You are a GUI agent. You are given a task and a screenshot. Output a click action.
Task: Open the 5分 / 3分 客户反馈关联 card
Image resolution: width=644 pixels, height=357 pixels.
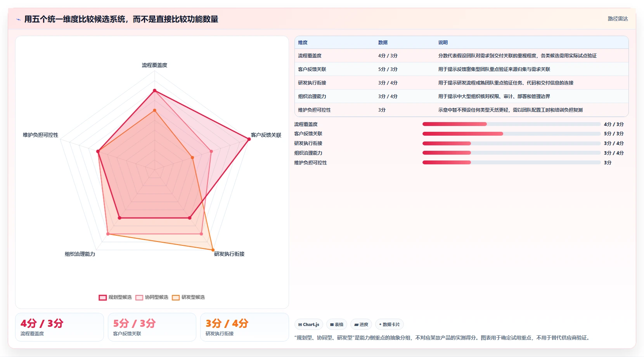click(152, 327)
